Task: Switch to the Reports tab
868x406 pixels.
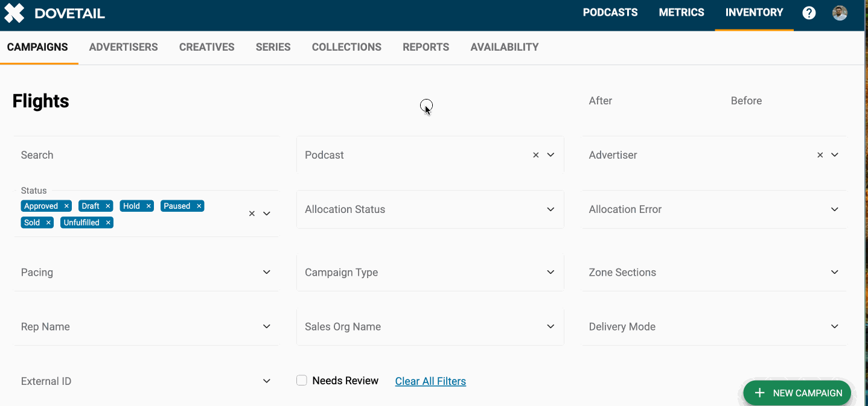Action: pyautogui.click(x=426, y=47)
